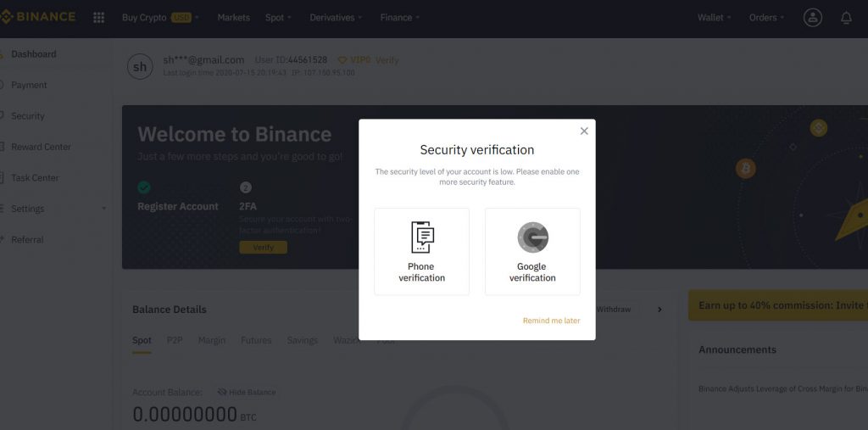Click the yellow Verify button under 2FA
This screenshot has height=430, width=868.
263,247
